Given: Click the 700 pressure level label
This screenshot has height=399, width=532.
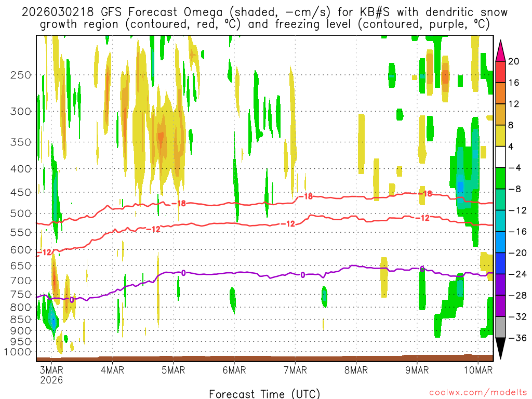Looking at the screenshot, I should 21,281.
